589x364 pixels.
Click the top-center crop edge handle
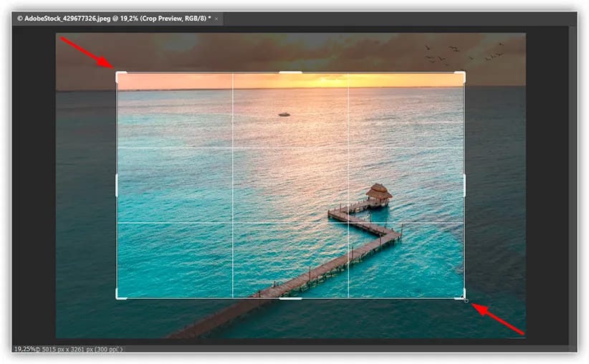point(290,72)
